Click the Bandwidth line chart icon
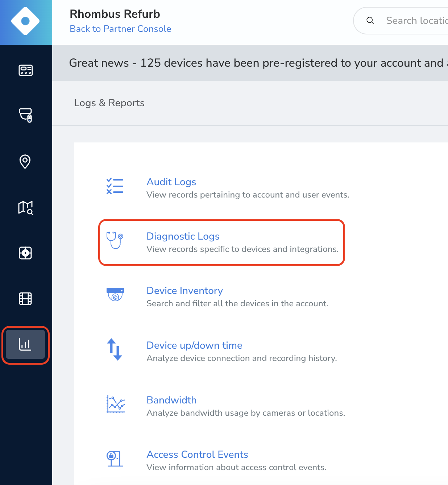 [x=116, y=404]
